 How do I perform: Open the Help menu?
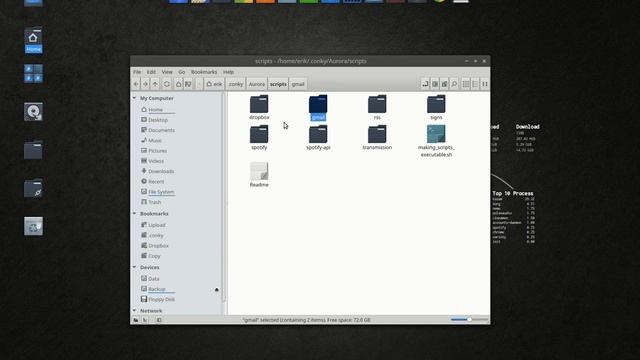tap(229, 72)
